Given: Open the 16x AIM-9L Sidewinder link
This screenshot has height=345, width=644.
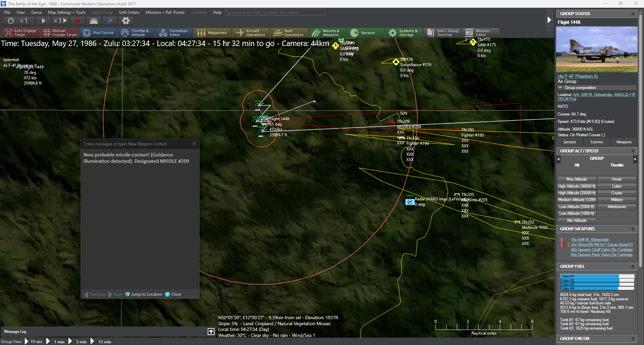Looking at the screenshot, I should pyautogui.click(x=590, y=240).
